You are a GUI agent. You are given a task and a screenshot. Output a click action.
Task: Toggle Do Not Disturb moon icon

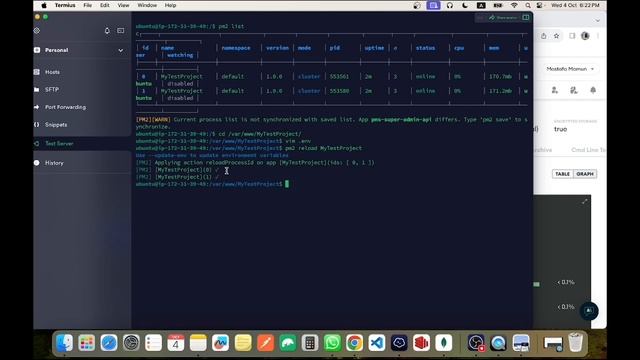tap(465, 5)
